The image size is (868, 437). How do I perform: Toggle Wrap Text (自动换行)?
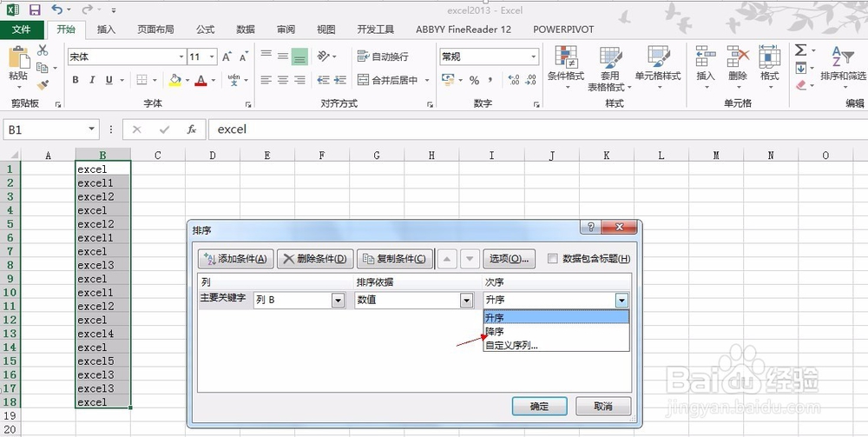[383, 56]
